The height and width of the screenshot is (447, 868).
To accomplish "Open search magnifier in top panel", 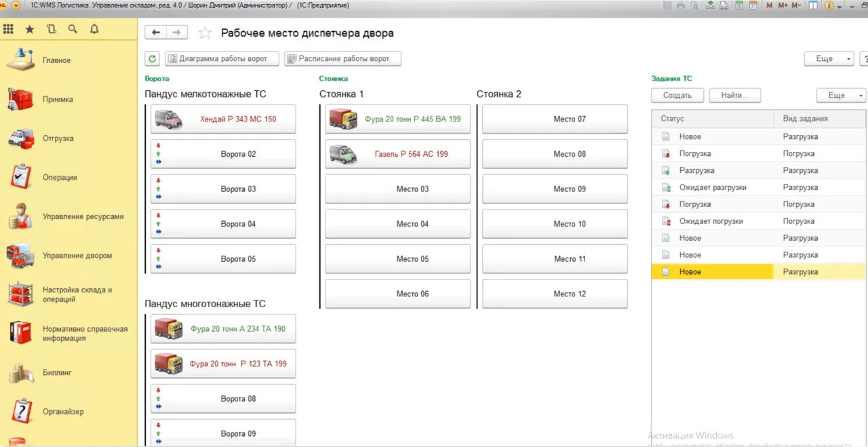I will click(73, 29).
